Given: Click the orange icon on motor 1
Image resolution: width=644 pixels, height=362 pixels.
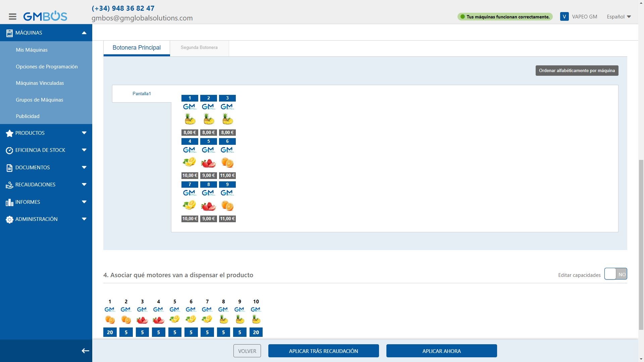Looking at the screenshot, I should pyautogui.click(x=110, y=319).
